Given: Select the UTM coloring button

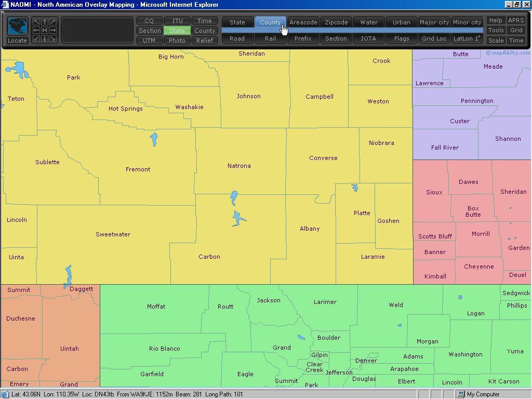Looking at the screenshot, I should click(x=149, y=41).
